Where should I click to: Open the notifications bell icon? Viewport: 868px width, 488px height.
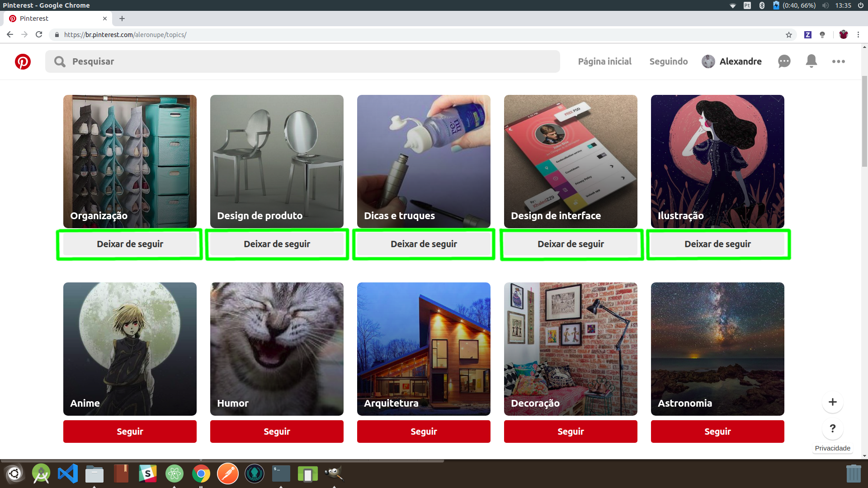811,61
